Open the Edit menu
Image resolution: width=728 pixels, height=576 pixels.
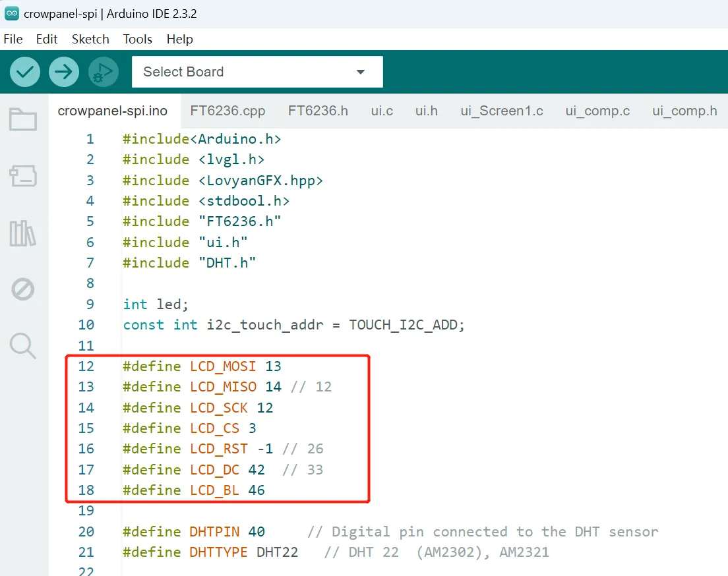pyautogui.click(x=47, y=39)
